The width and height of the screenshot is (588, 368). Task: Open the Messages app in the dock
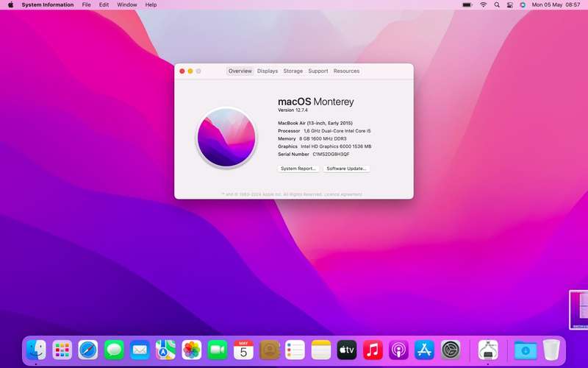tap(114, 350)
